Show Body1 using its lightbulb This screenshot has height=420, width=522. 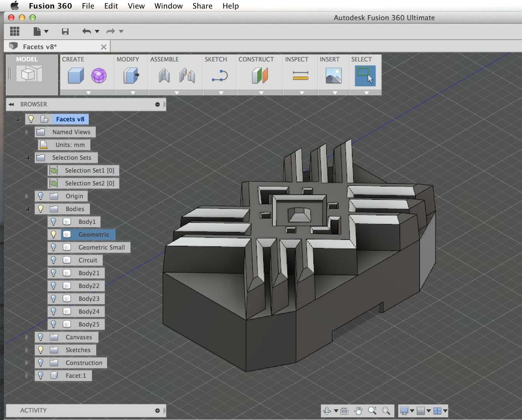tap(54, 222)
